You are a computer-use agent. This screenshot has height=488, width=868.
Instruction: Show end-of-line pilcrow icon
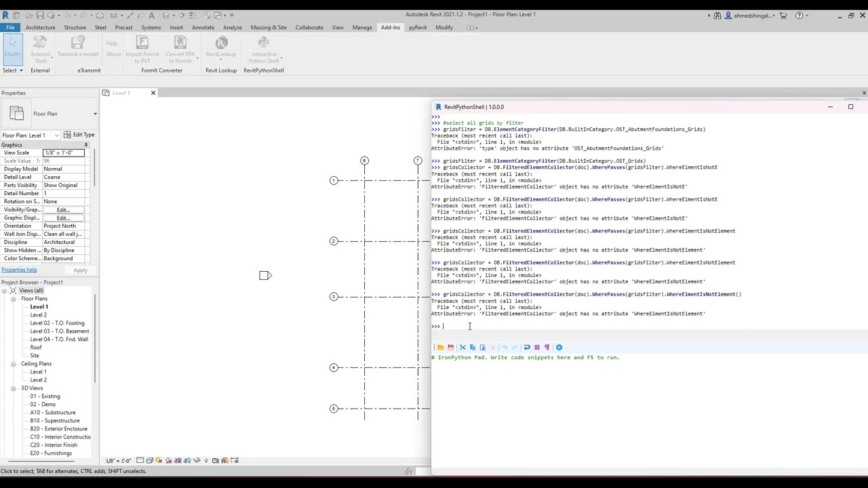pos(547,347)
